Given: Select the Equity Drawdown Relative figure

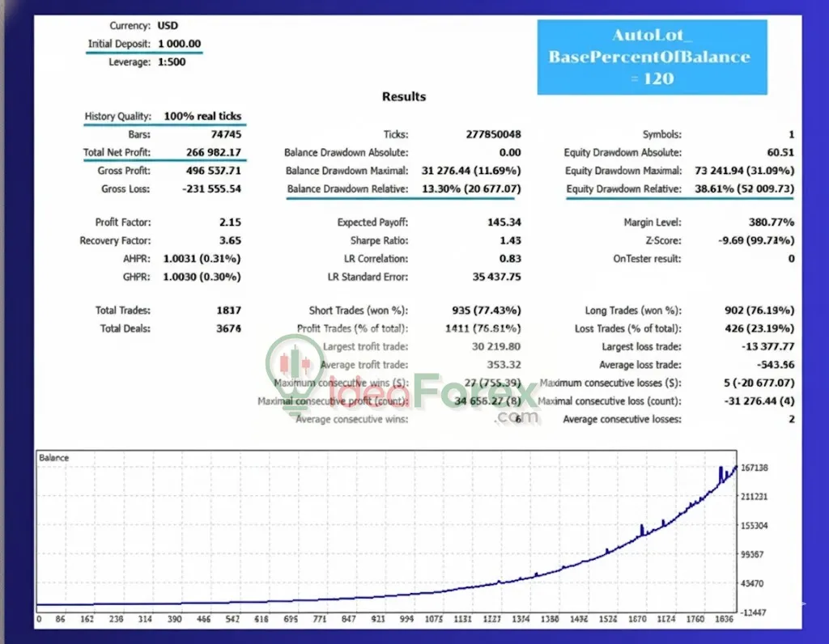Looking at the screenshot, I should coord(745,189).
